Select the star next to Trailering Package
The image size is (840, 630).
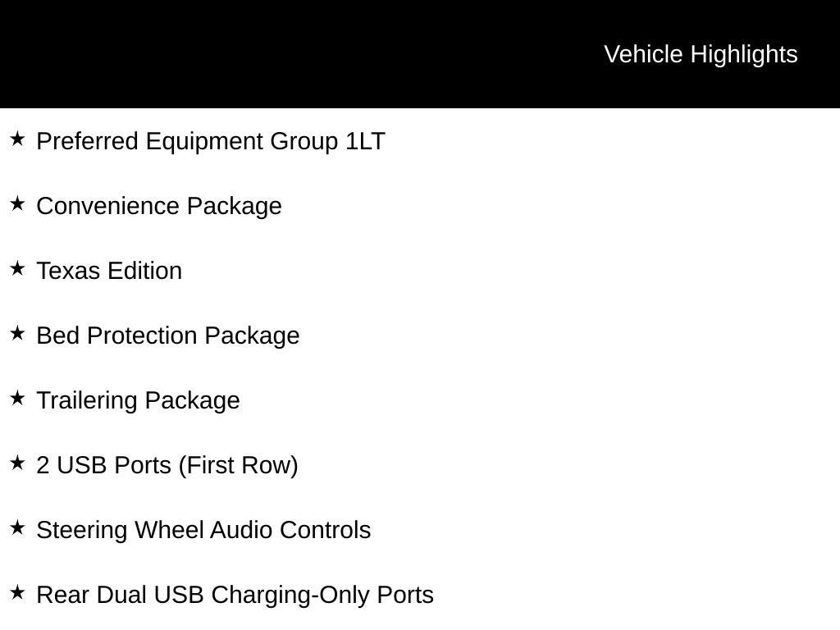pyautogui.click(x=17, y=398)
